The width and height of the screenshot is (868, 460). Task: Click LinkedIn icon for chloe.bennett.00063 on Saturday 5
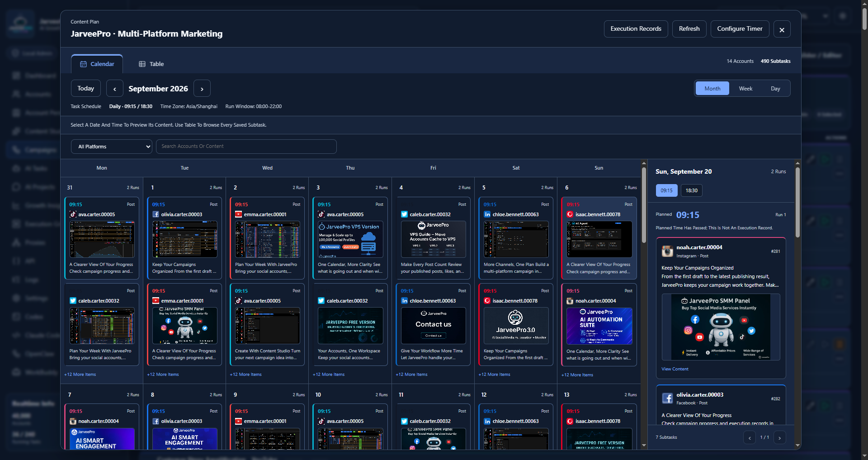(487, 214)
